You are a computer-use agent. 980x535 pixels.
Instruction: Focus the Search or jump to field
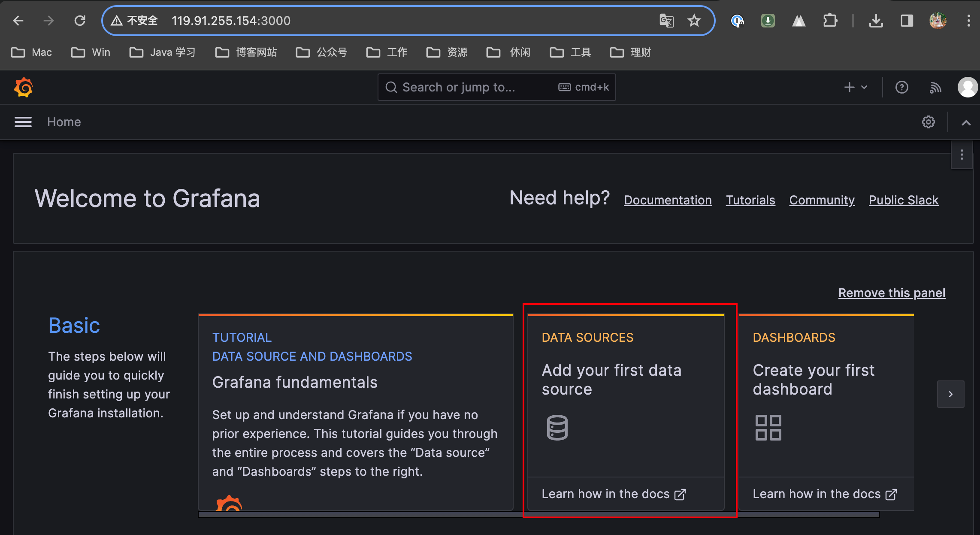[497, 87]
